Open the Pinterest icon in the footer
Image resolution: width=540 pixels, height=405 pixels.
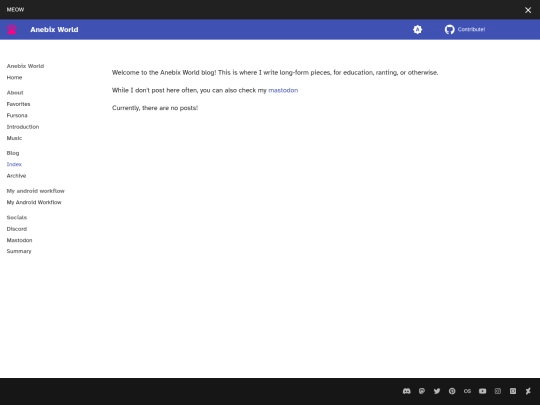pos(452,391)
